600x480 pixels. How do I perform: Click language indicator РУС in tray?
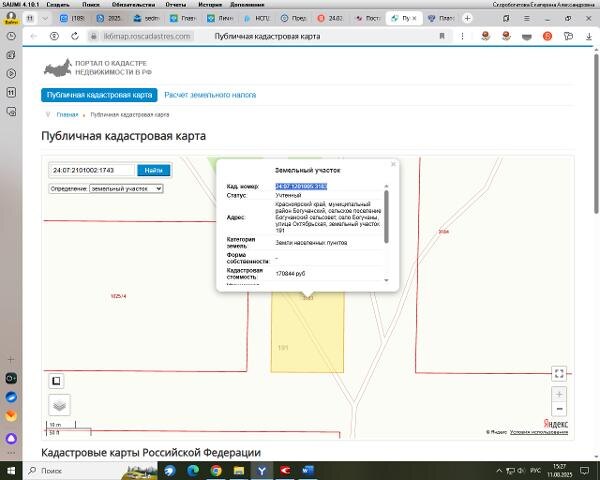(535, 470)
